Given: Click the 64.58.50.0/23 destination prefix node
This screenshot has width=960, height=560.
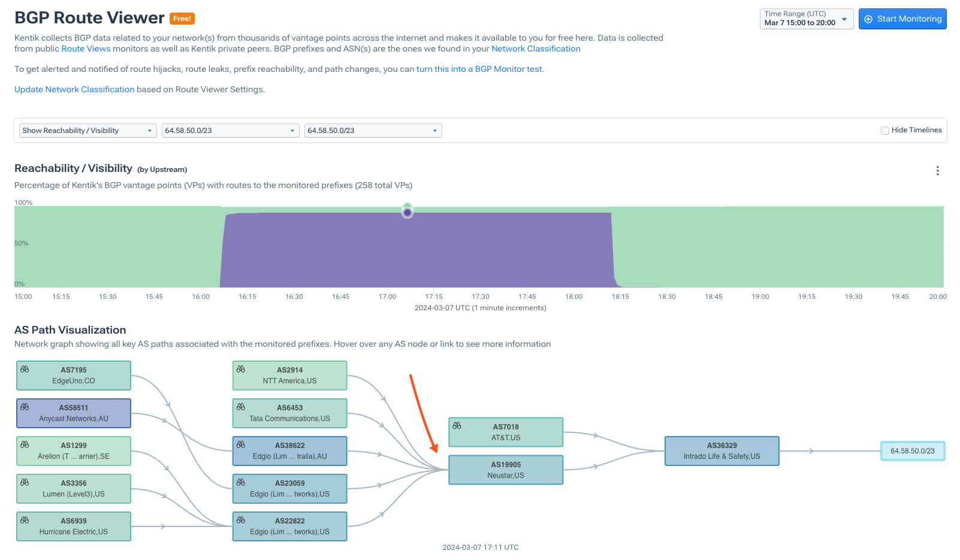Looking at the screenshot, I should coord(913,451).
